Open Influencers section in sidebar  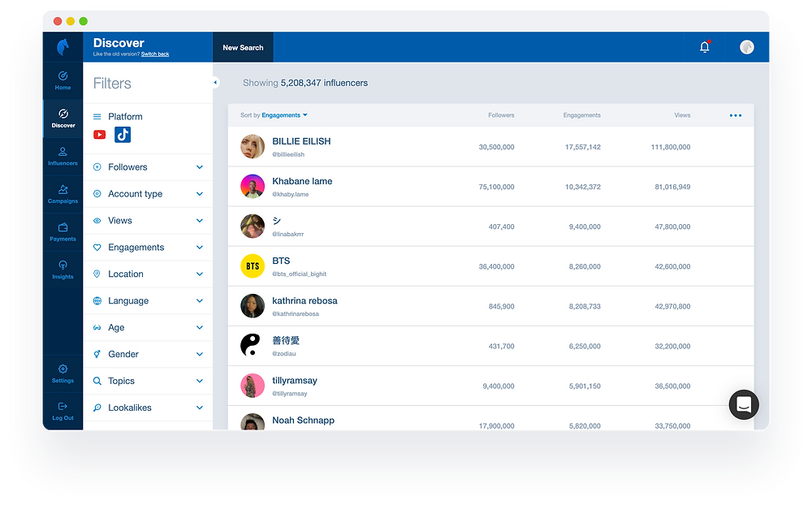(x=63, y=157)
